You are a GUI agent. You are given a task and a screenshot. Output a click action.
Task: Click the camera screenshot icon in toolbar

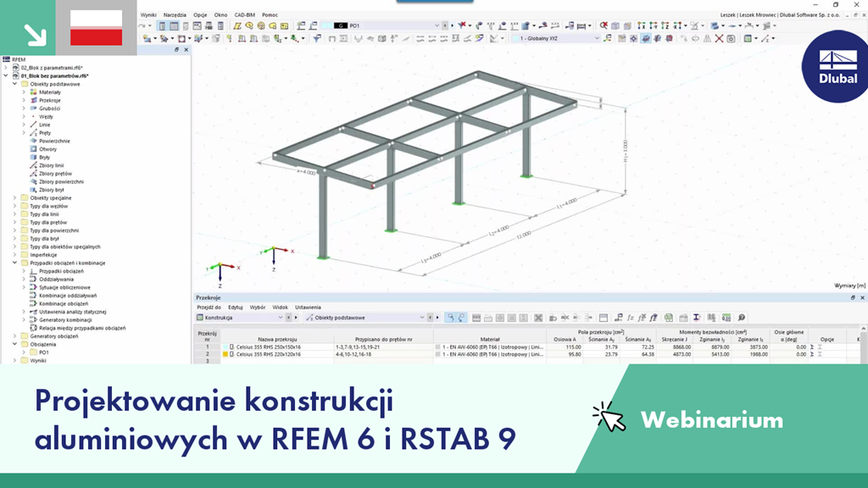click(x=732, y=39)
